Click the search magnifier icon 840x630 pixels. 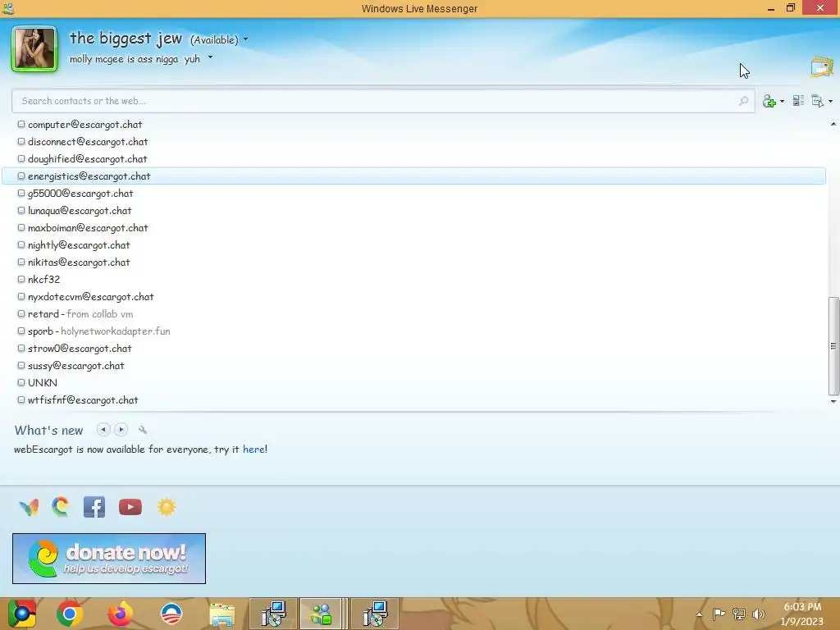pyautogui.click(x=743, y=101)
